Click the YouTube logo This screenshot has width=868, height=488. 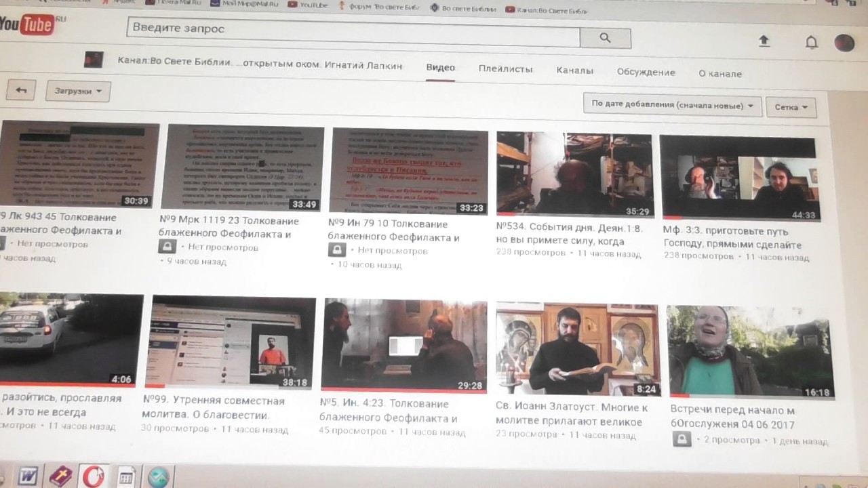27,26
